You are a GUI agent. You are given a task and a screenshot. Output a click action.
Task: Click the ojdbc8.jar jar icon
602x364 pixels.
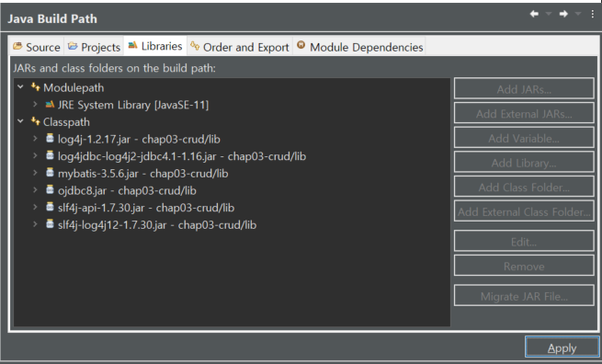(x=50, y=189)
